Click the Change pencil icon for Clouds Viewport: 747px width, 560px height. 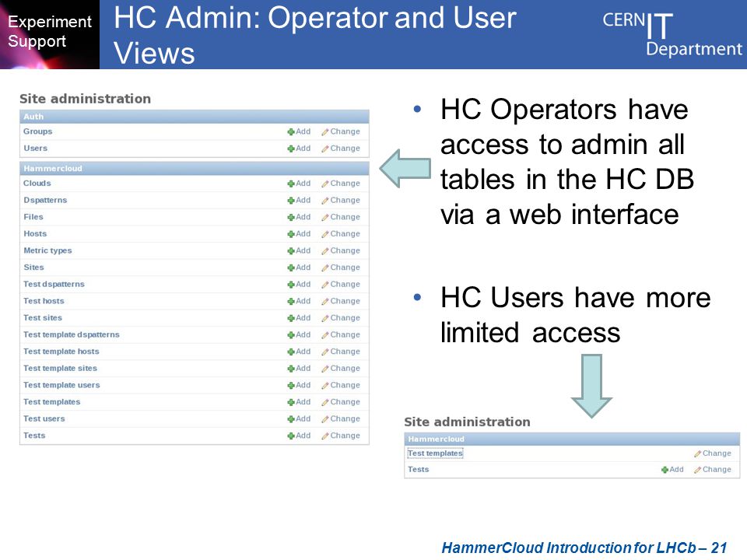point(325,184)
